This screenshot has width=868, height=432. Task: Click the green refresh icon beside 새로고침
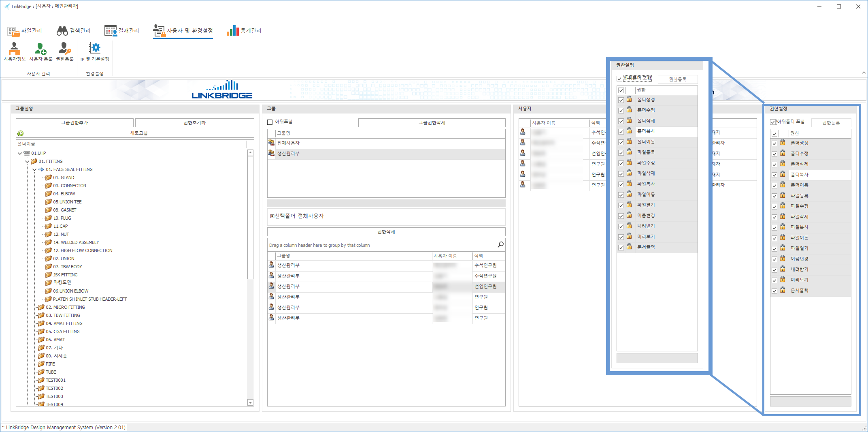pyautogui.click(x=20, y=133)
